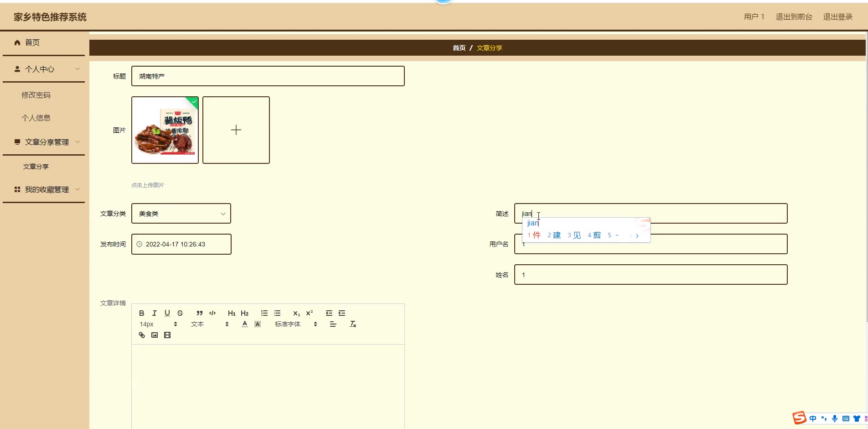
Task: Open the 标准字体 font family dropdown
Action: [296, 324]
